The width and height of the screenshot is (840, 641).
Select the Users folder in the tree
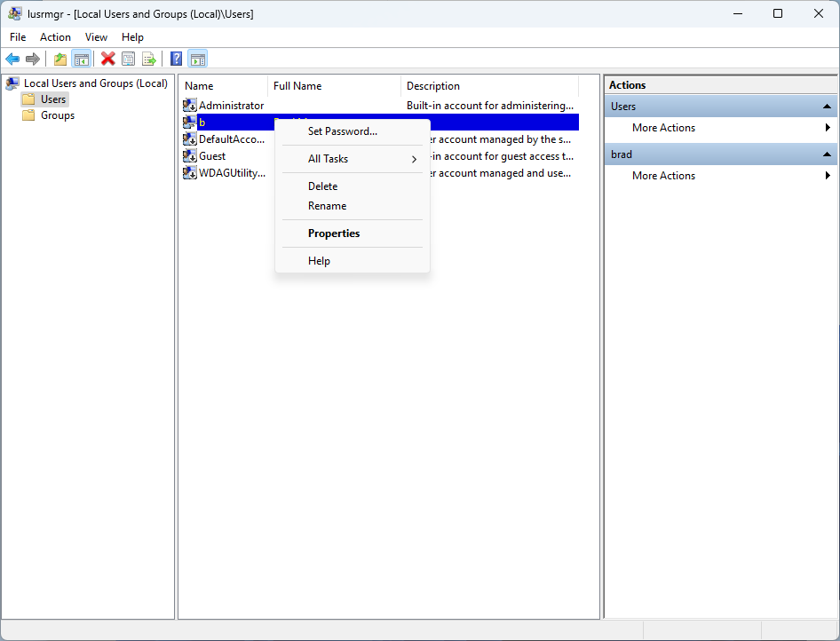[52, 99]
